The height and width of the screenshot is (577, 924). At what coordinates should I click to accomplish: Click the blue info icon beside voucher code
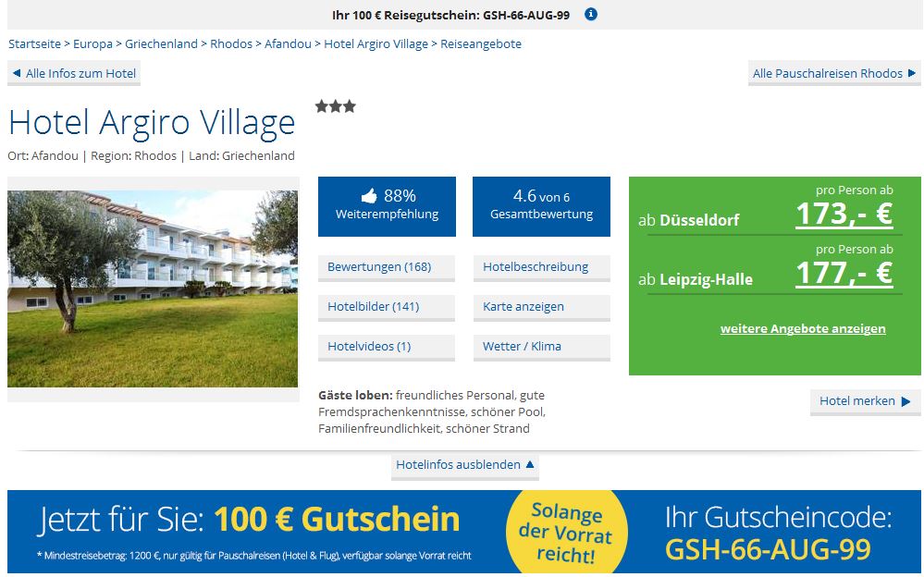(590, 14)
